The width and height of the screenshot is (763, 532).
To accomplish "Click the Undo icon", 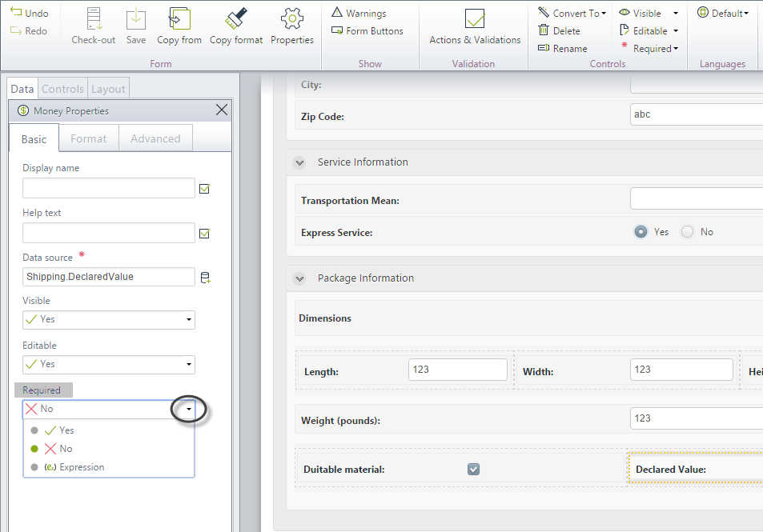I will point(16,12).
